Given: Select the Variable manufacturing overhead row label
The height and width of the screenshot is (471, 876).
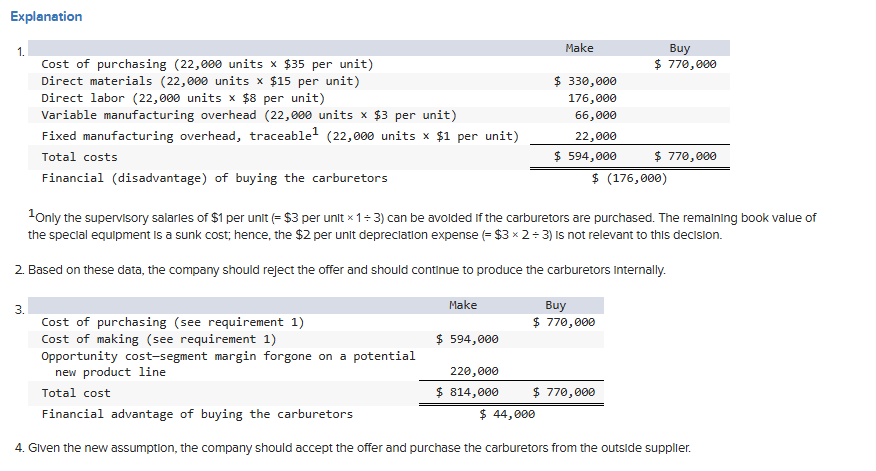Looking at the screenshot, I should click(x=248, y=115).
